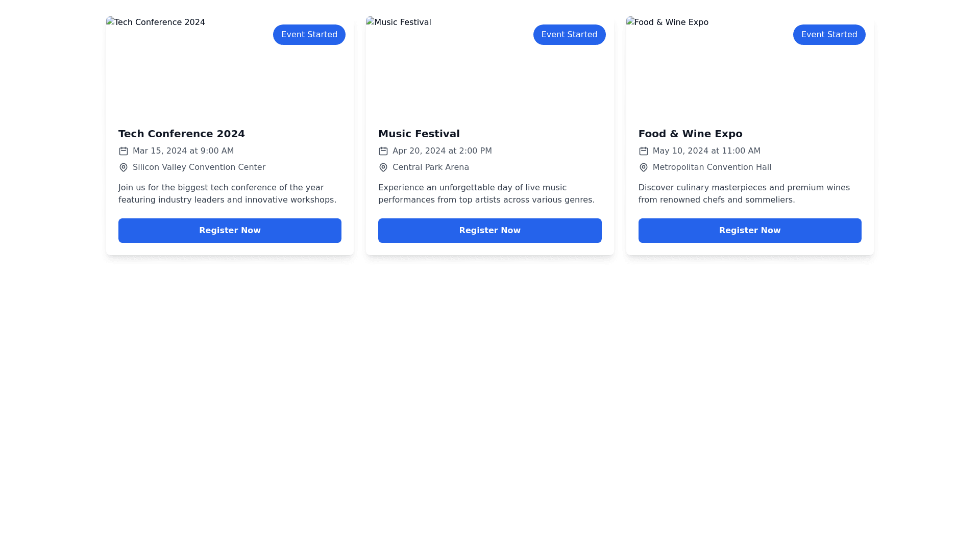The height and width of the screenshot is (551, 980).
Task: Click the location pin beside Silicon Valley Convention Center
Action: coord(123,167)
